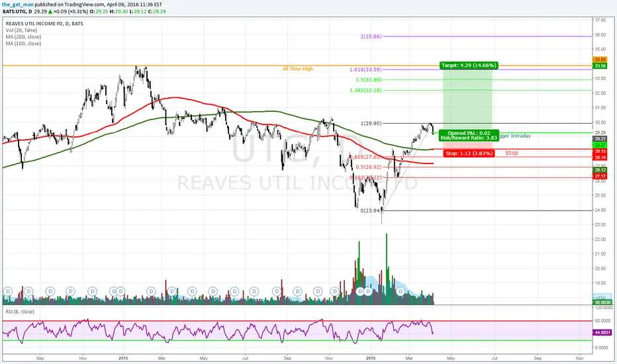
Task: Click the red 28.15 price tag
Action: click(600, 152)
